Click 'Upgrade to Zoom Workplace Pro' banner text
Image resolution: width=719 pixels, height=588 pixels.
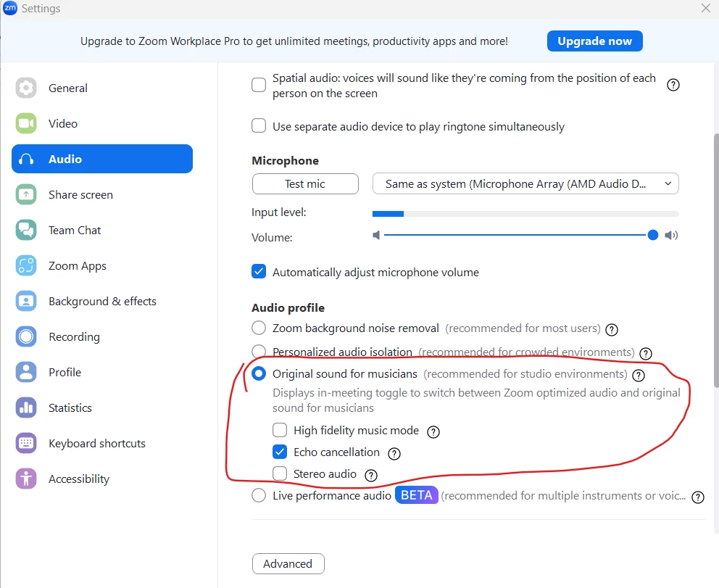pyautogui.click(x=294, y=41)
